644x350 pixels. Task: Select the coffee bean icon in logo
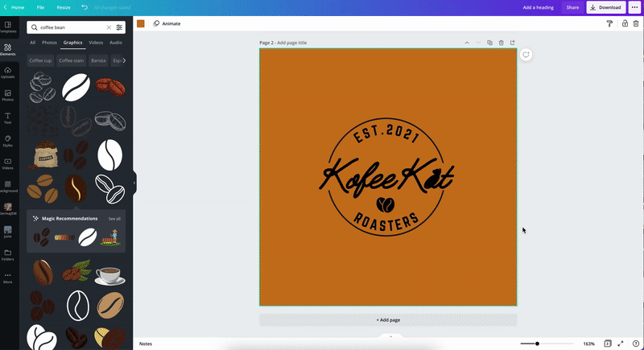[x=386, y=204]
